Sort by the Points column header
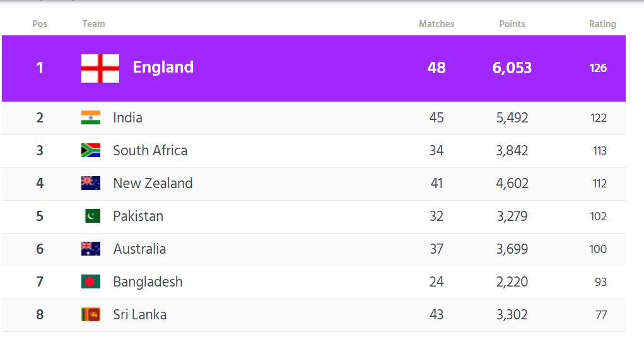Image resolution: width=644 pixels, height=337 pixels. point(512,24)
